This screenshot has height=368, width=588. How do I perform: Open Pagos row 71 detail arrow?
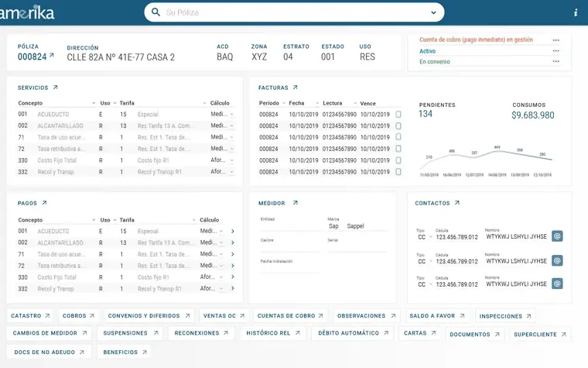[233, 254]
